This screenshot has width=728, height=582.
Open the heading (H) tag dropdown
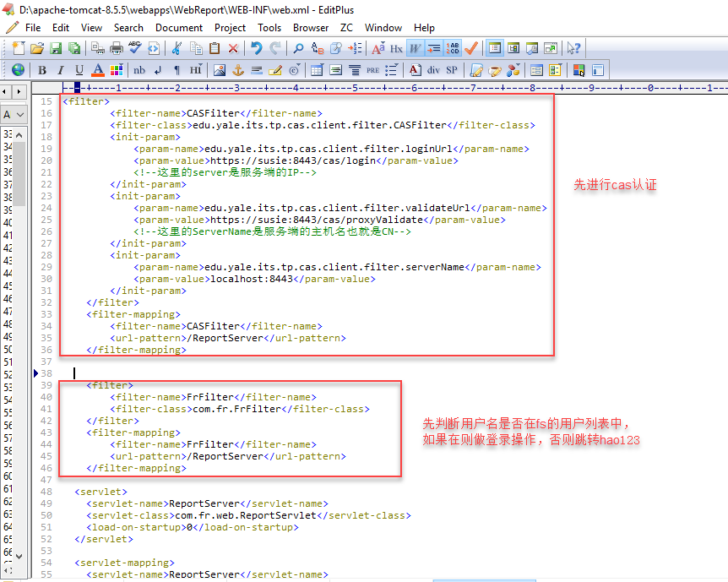click(195, 70)
